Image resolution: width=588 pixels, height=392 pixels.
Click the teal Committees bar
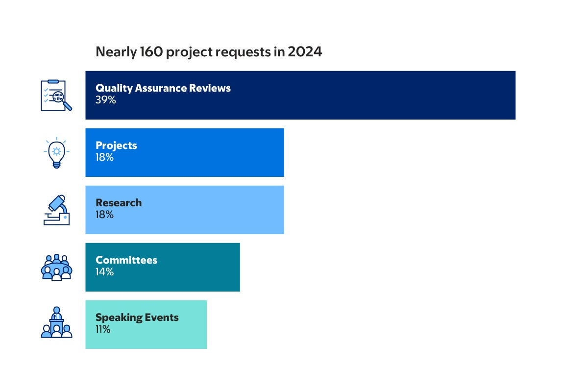196,267
